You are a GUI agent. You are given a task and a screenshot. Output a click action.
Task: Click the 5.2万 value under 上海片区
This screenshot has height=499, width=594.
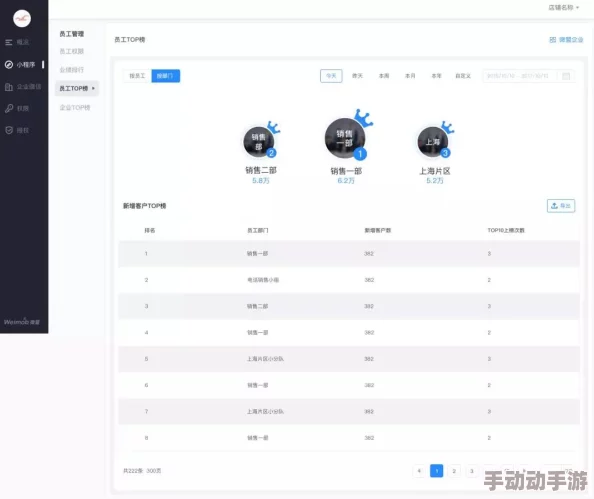pos(435,181)
